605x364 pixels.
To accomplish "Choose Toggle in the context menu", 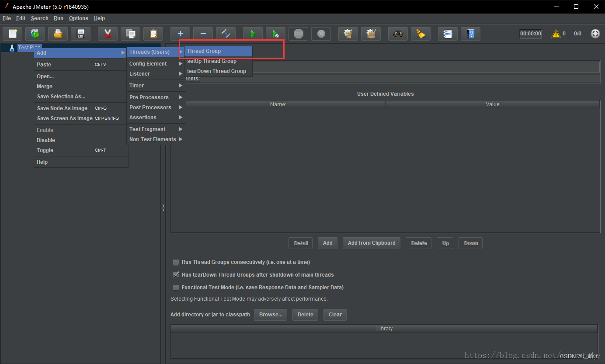I will pyautogui.click(x=81, y=150).
